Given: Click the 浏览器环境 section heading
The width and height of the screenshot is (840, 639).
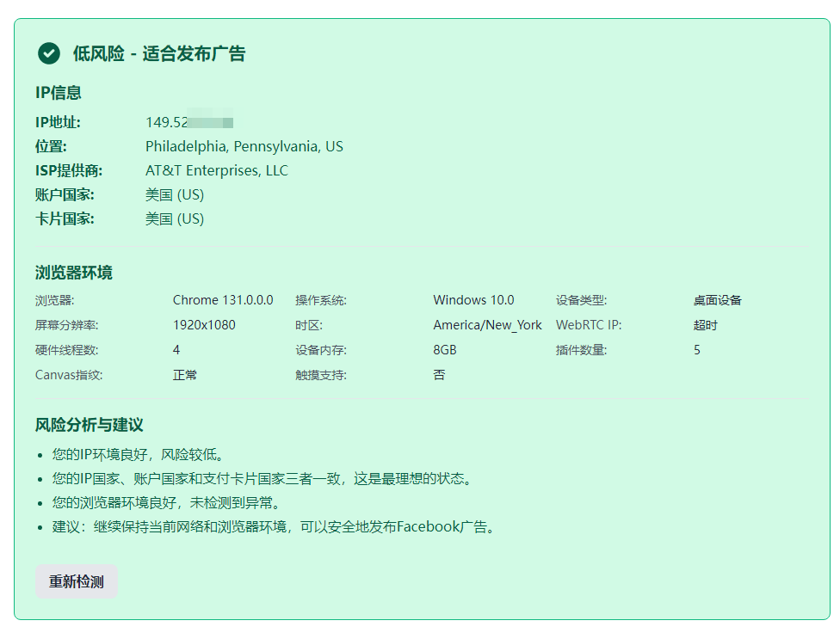Looking at the screenshot, I should (x=74, y=273).
